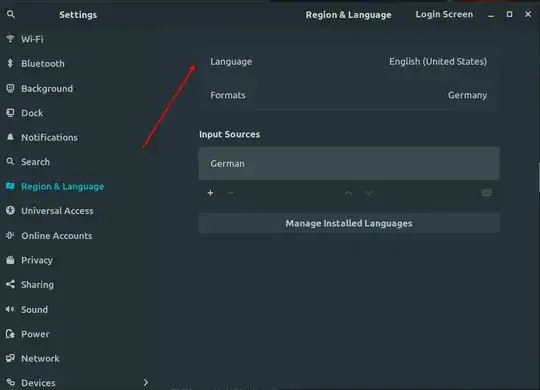This screenshot has height=390, width=540.
Task: Move input source down with arrow
Action: 368,193
